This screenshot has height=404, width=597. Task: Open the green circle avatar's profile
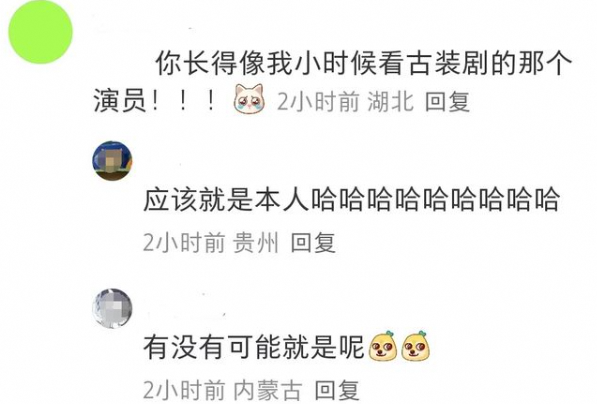(40, 32)
